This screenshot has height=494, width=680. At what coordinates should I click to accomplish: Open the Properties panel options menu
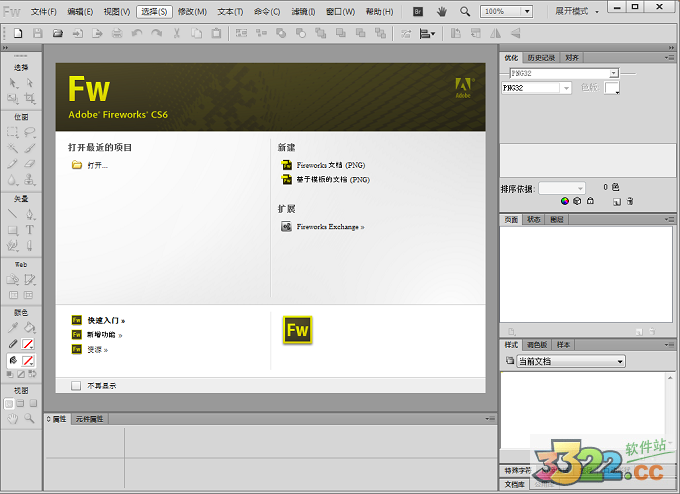pyautogui.click(x=490, y=419)
